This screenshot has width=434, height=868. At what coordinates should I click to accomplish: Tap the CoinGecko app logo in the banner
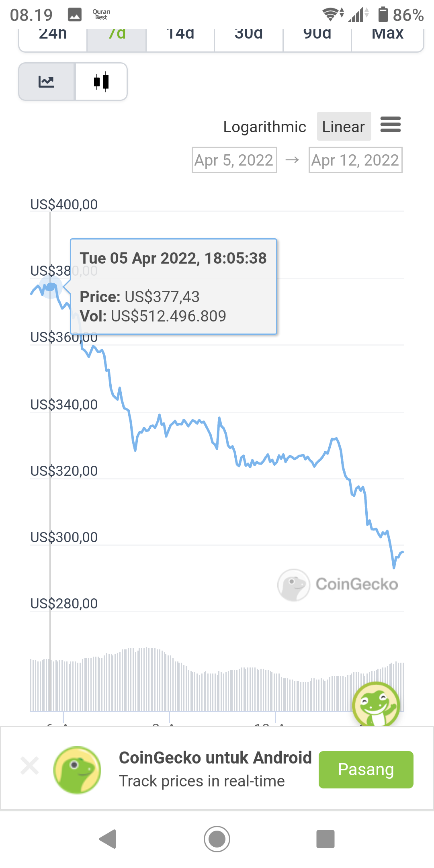(77, 770)
